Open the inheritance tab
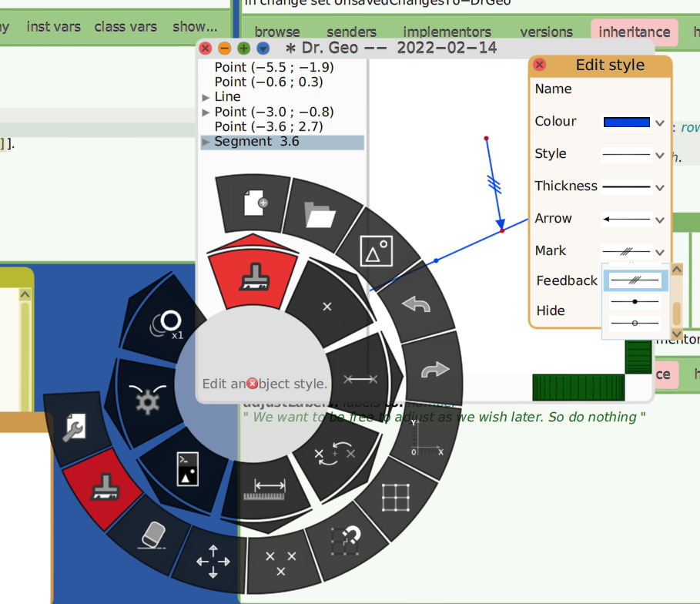 pyautogui.click(x=635, y=32)
